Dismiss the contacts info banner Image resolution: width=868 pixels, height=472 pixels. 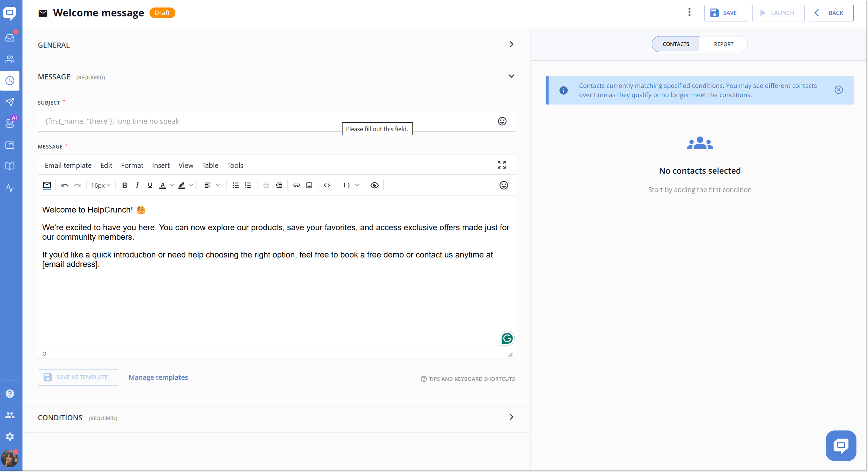click(838, 90)
